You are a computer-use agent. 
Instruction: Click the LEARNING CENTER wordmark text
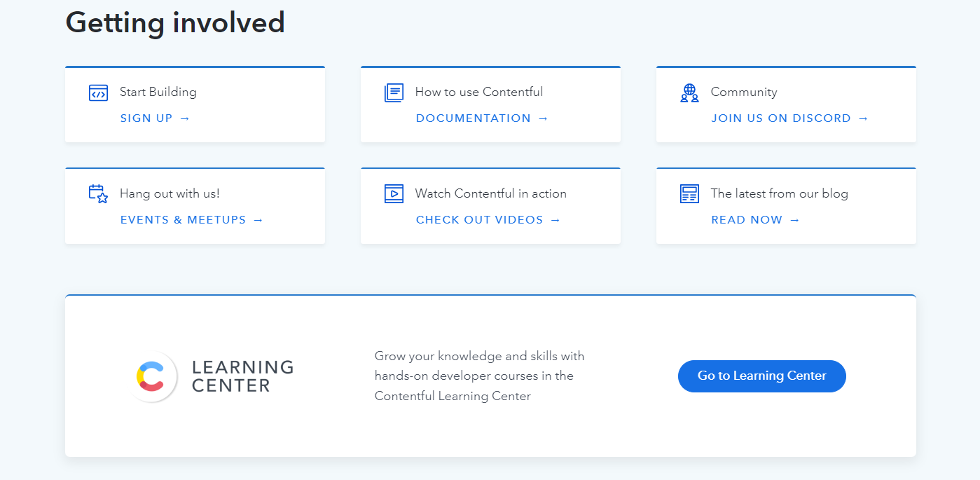[242, 376]
